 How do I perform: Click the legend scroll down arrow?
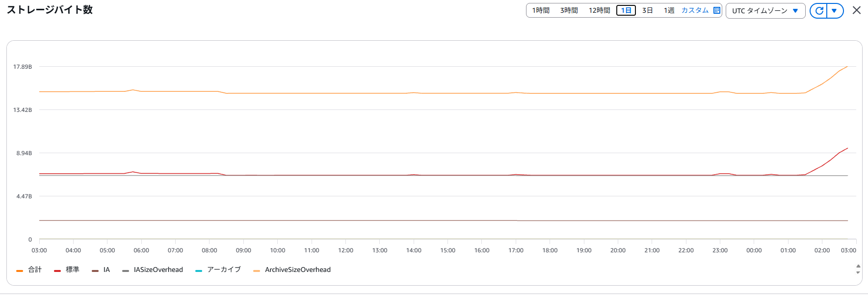coord(858,272)
